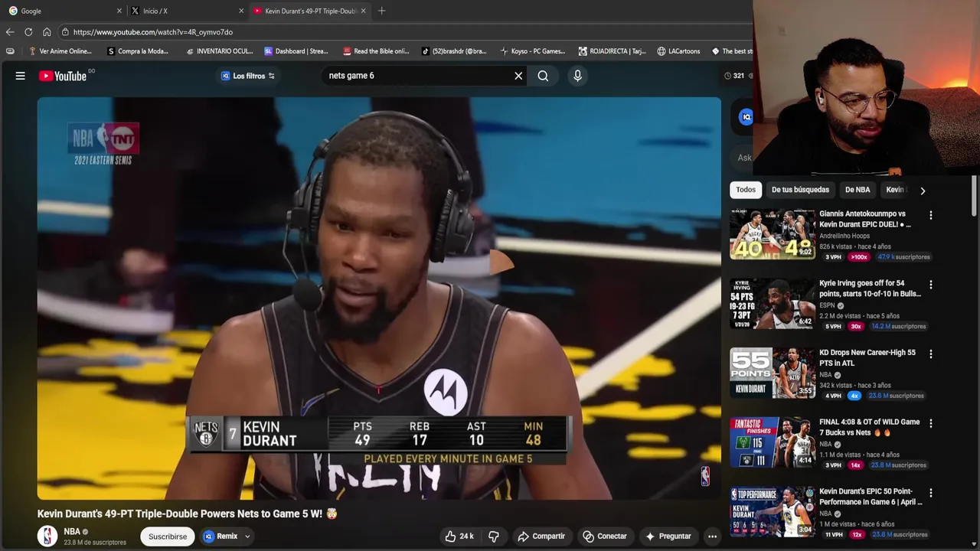This screenshot has width=980, height=551.
Task: Open the Top Performance Kevin Durant thumbnail
Action: tap(773, 511)
